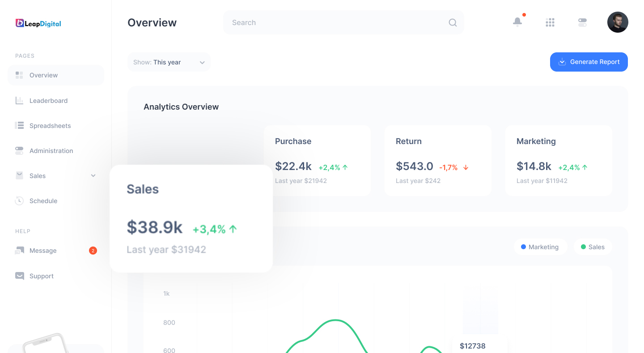Click the Return red down arrow
This screenshot has height=353, width=644.
coord(466,167)
